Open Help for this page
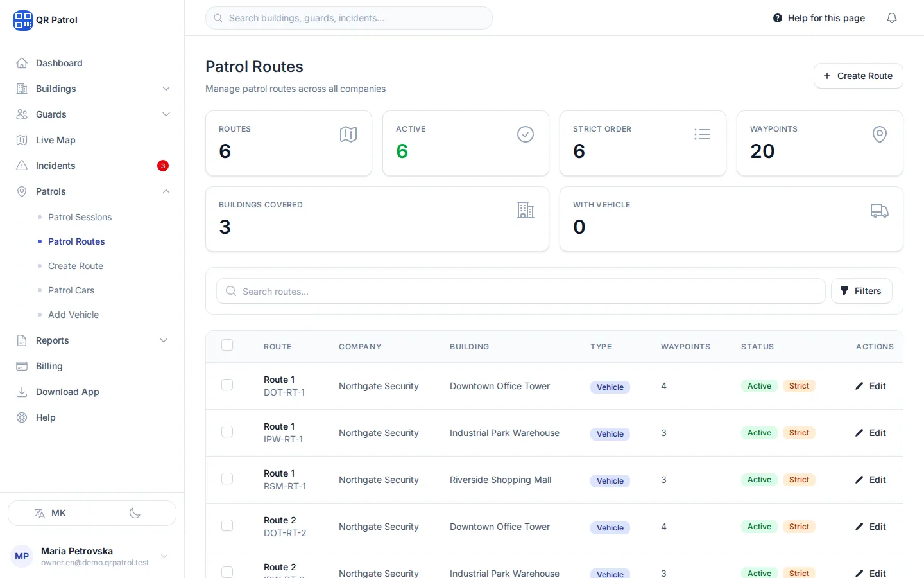 click(x=819, y=18)
